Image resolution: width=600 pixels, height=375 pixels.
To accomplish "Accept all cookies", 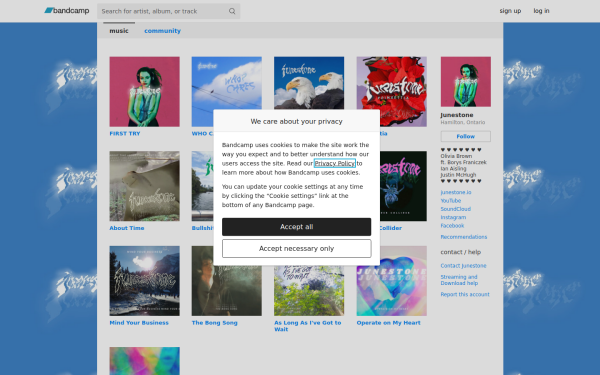I will [296, 227].
